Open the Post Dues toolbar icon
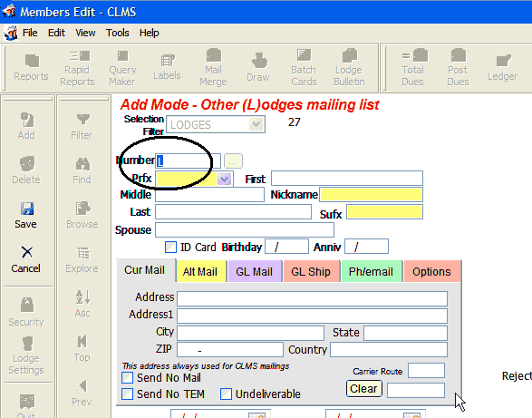532x418 pixels. coord(458,55)
